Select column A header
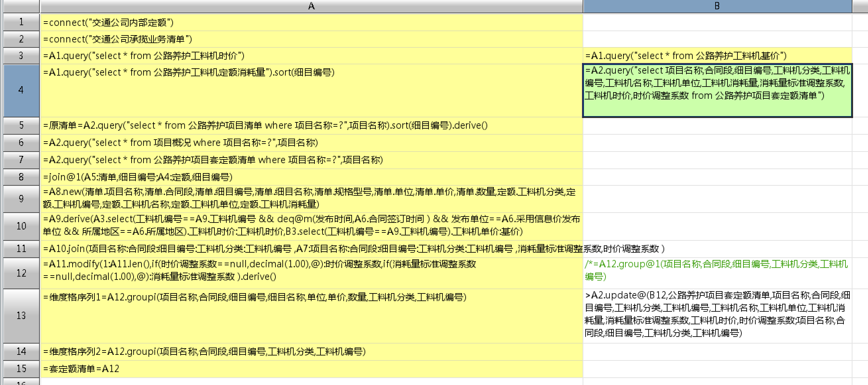 [x=311, y=6]
